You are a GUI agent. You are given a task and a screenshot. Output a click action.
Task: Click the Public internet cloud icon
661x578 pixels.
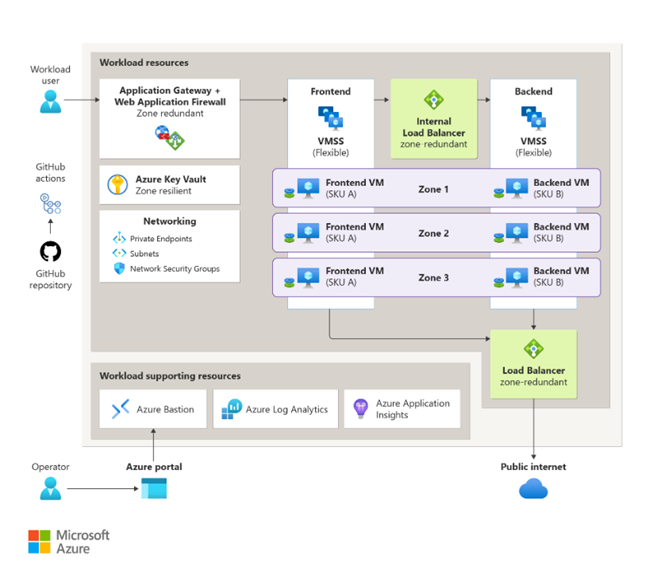[x=533, y=488]
